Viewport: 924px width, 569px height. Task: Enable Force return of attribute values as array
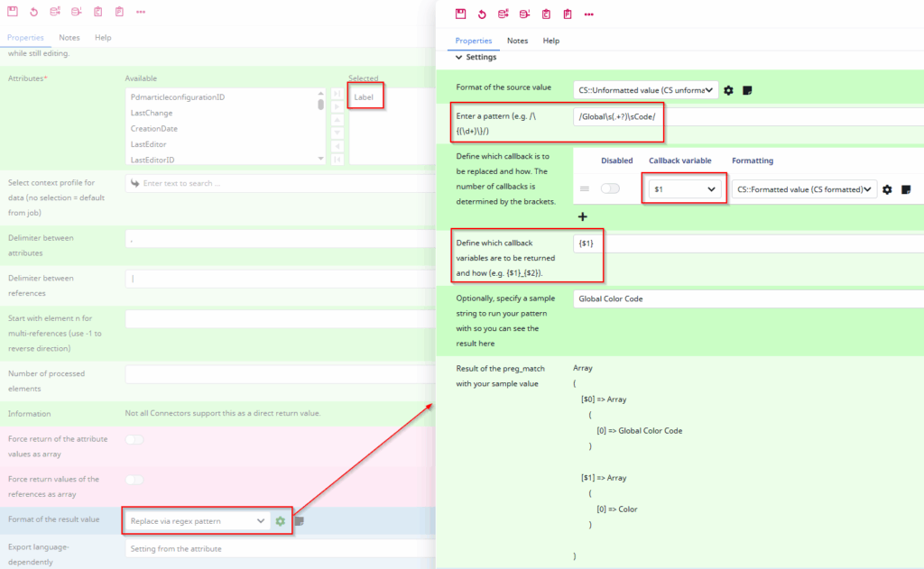coord(134,439)
